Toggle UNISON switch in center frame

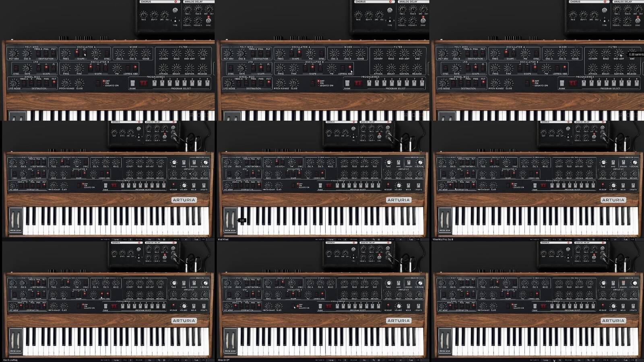point(409,162)
